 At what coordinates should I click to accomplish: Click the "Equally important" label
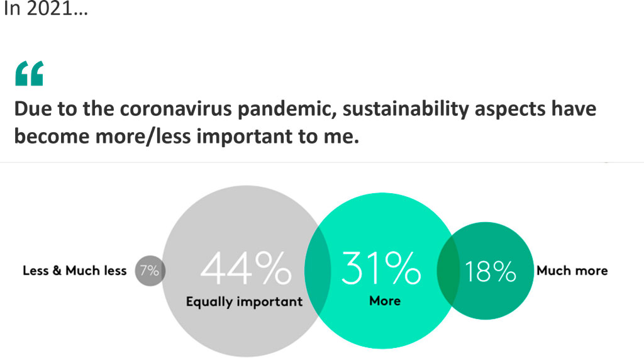point(244,302)
